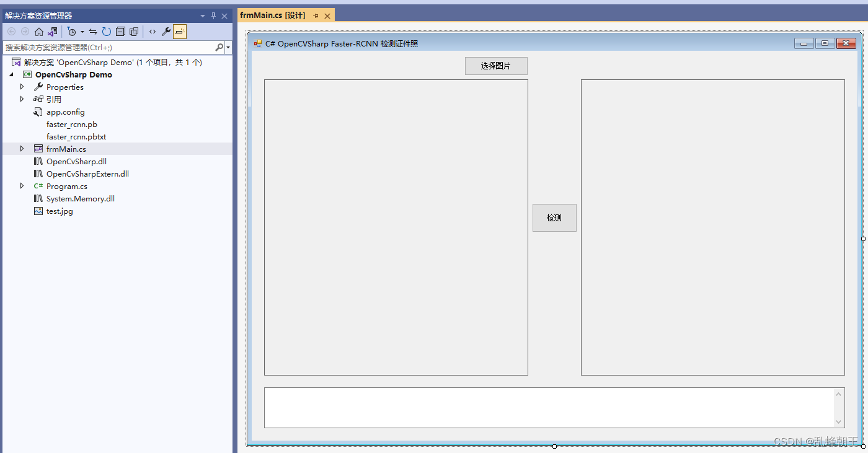Expand the Properties node in Solution Explorer
Image resolution: width=868 pixels, height=453 pixels.
22,87
